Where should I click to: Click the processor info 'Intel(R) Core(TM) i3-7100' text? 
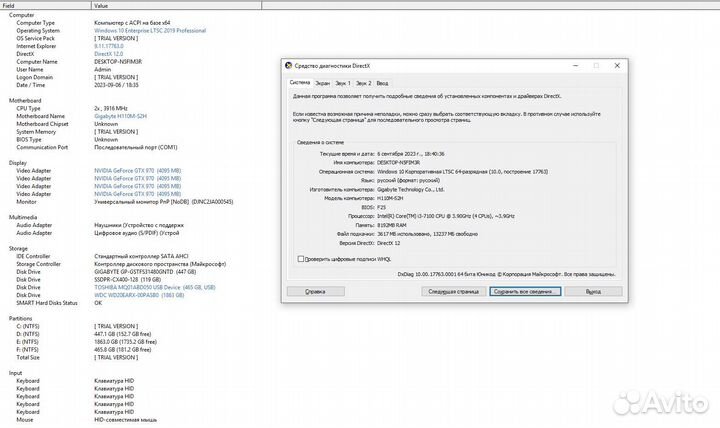click(x=445, y=216)
